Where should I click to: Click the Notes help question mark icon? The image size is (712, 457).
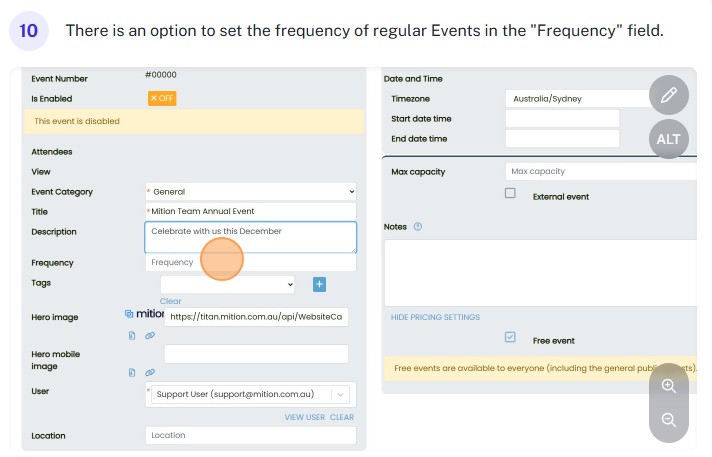417,227
